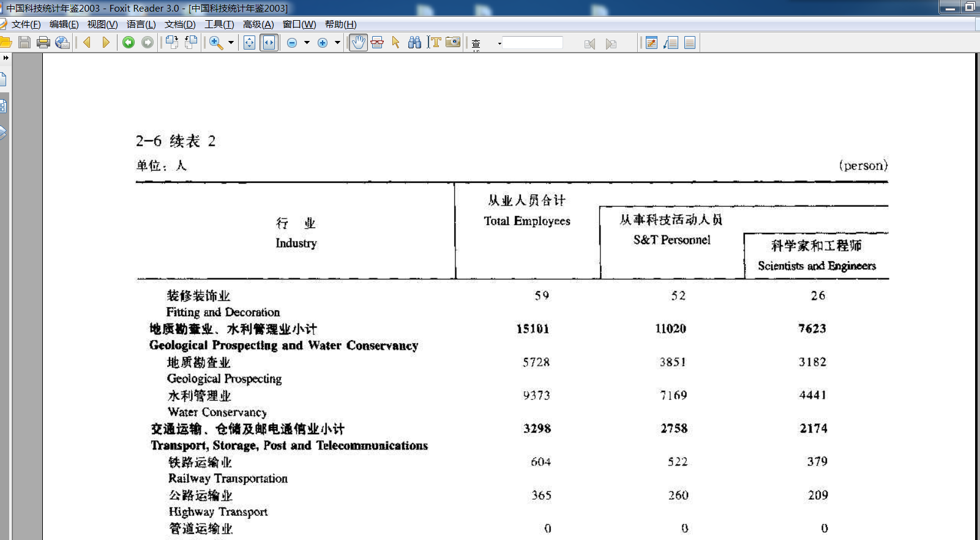Select the Zoom In magnifier tool
This screenshot has width=980, height=540.
coord(216,42)
